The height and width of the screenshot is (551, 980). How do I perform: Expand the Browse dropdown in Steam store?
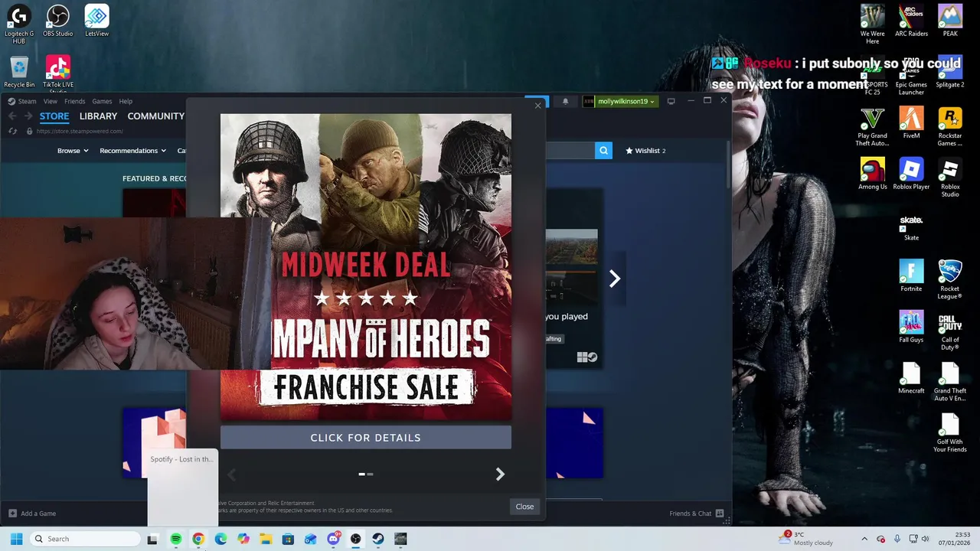click(x=73, y=151)
